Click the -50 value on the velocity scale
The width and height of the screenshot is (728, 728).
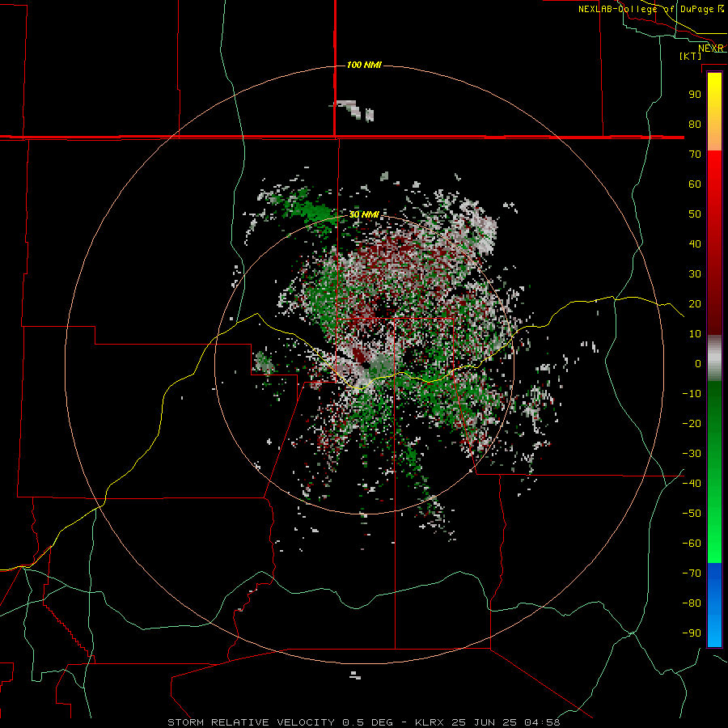(x=692, y=514)
